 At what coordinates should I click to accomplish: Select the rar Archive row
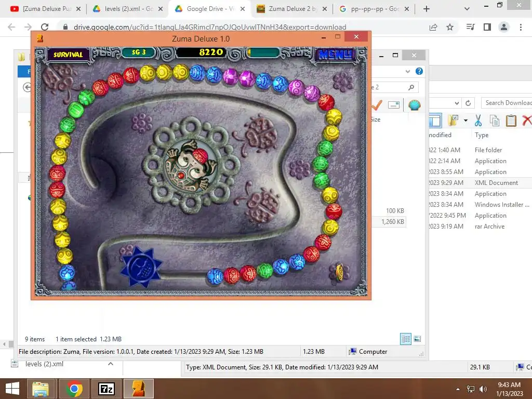tap(480, 227)
